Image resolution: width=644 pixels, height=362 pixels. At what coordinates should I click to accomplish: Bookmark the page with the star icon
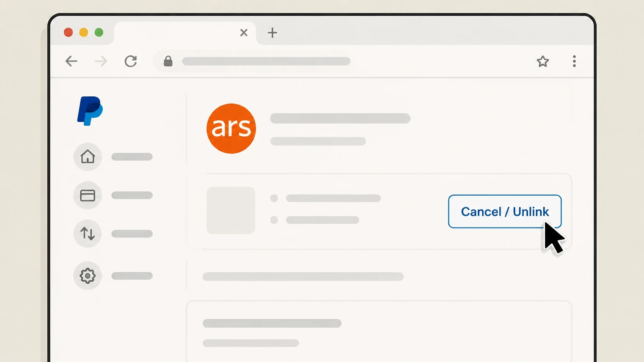(543, 62)
